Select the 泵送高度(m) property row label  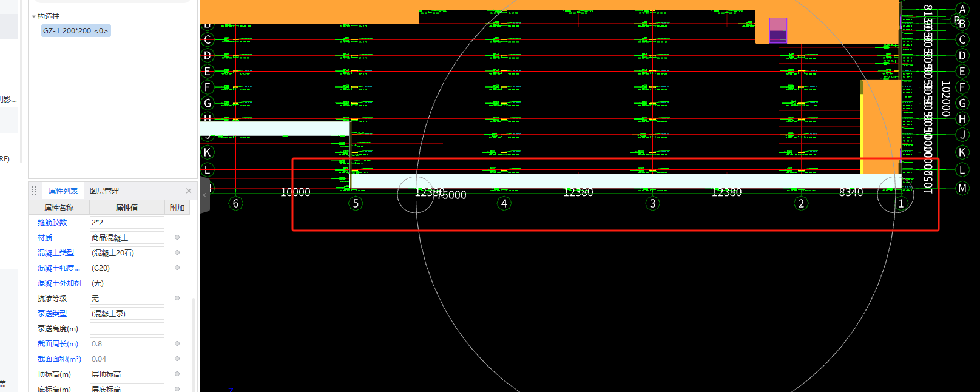pos(58,329)
